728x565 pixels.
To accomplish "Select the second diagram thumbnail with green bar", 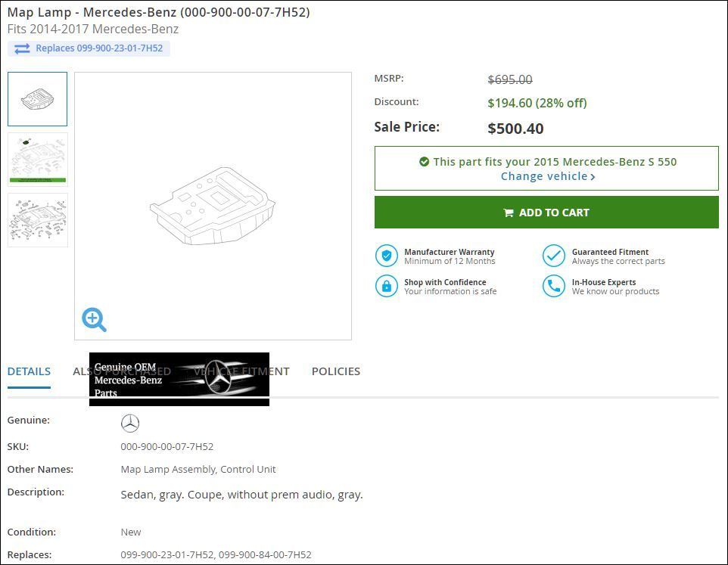I will pyautogui.click(x=38, y=160).
